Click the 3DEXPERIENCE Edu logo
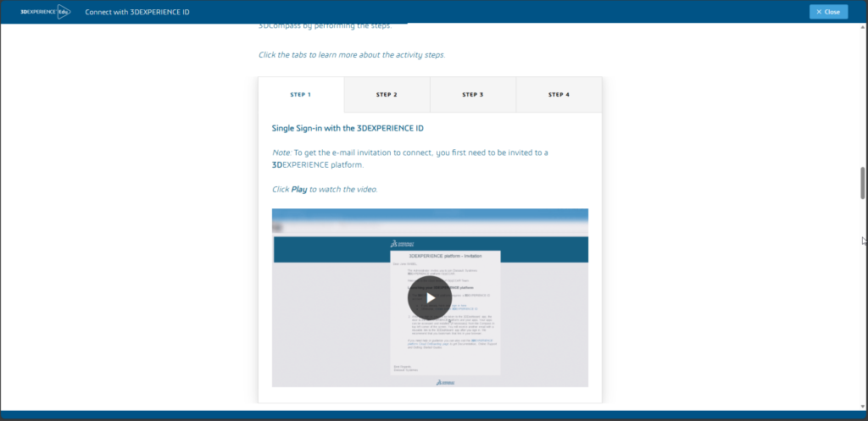 pyautogui.click(x=44, y=12)
